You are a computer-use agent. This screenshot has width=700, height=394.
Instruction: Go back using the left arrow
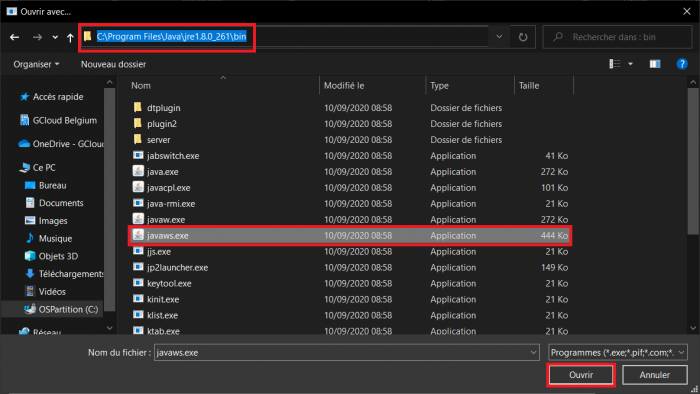pos(14,37)
